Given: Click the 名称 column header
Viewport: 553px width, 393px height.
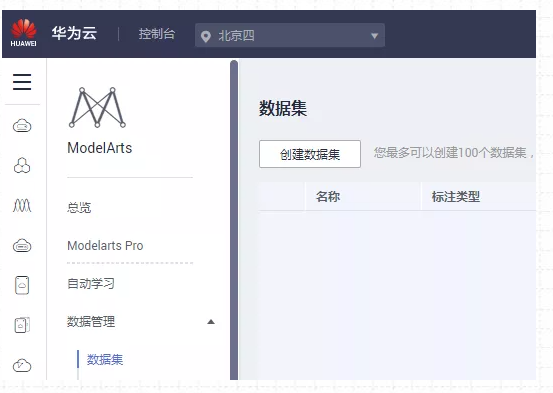Looking at the screenshot, I should 328,196.
